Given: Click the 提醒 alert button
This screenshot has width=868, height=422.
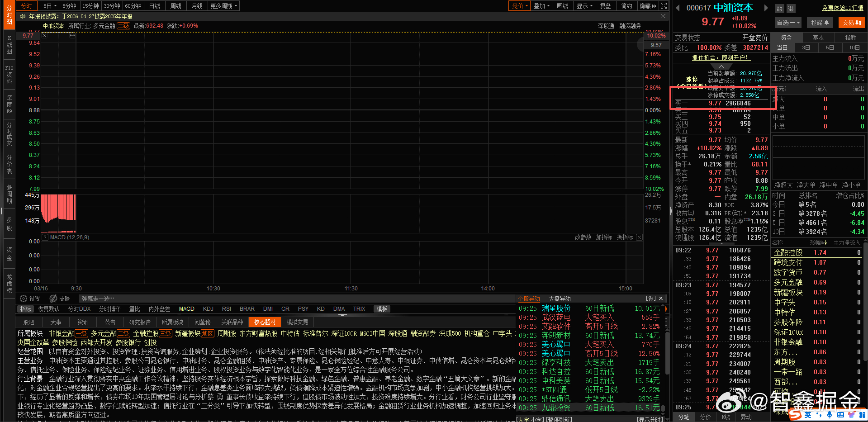Looking at the screenshot, I should pyautogui.click(x=820, y=23).
